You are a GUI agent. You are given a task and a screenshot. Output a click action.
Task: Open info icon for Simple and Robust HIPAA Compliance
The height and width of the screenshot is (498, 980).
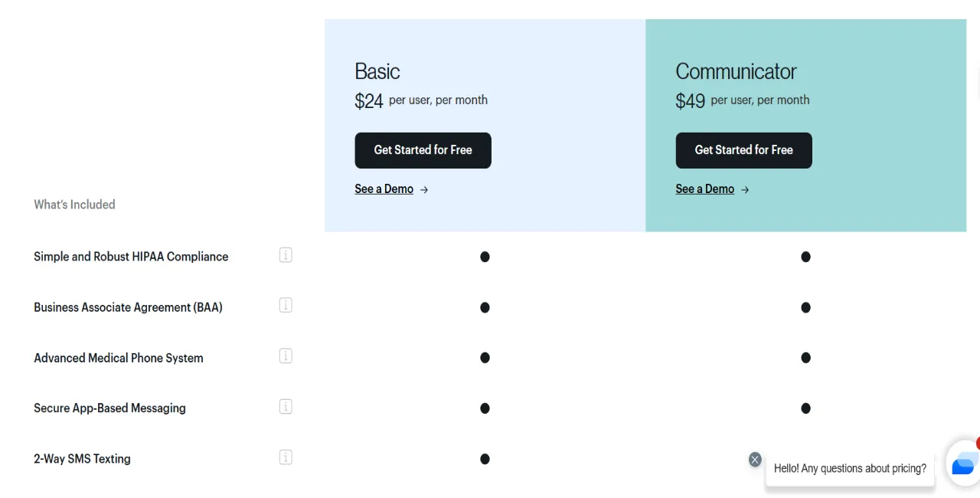tap(286, 255)
